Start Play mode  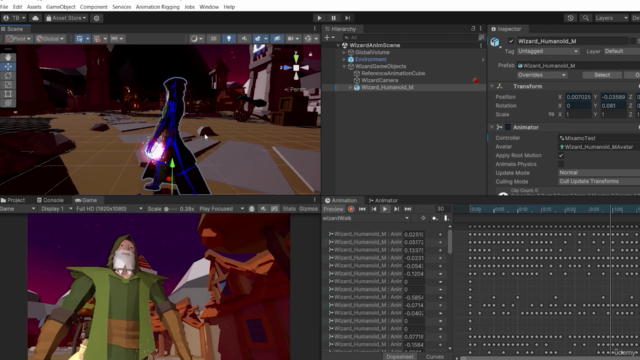(x=319, y=18)
